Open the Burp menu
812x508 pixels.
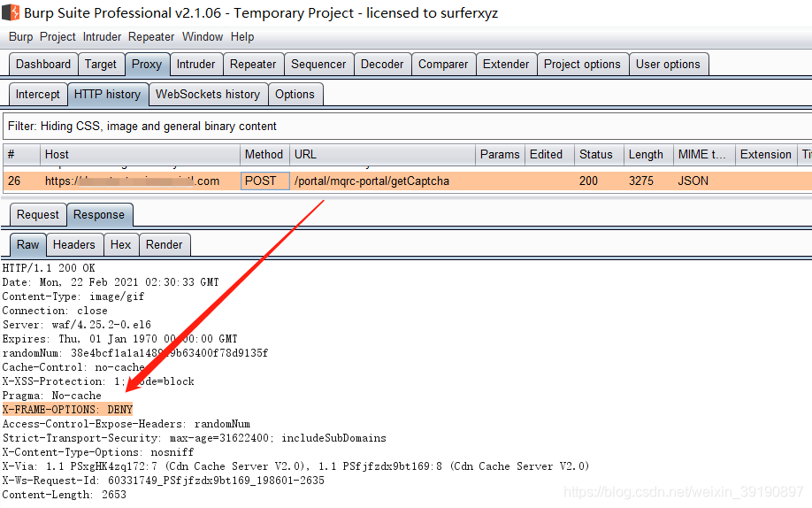pos(20,37)
